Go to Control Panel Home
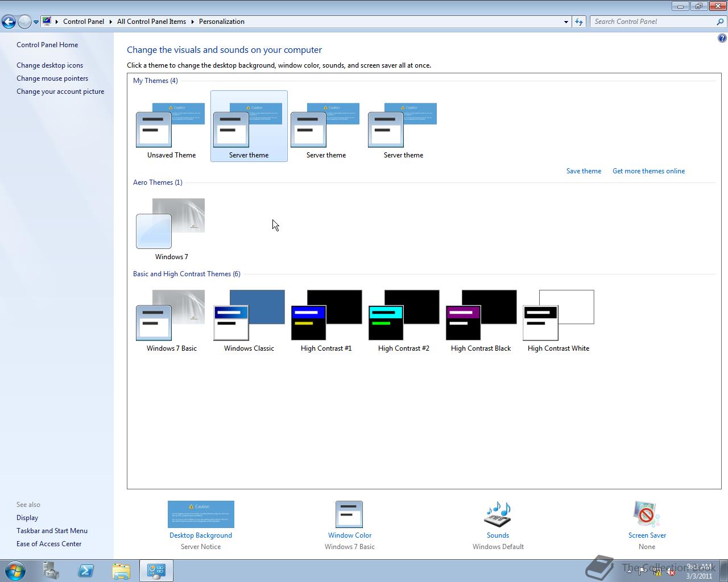728x582 pixels. (x=47, y=45)
